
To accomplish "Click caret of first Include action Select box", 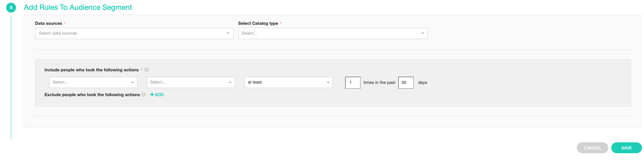I will 133,83.
